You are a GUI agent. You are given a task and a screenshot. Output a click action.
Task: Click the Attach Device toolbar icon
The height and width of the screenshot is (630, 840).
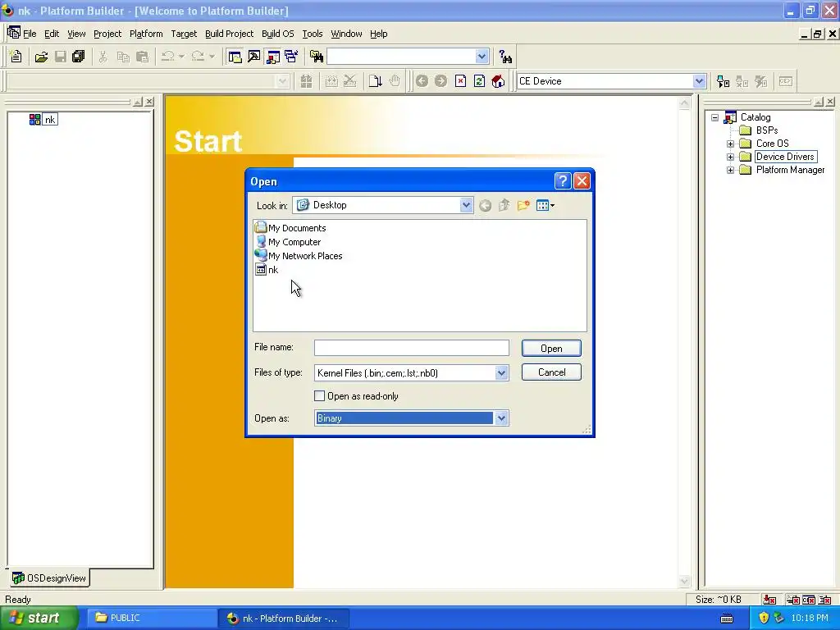click(724, 81)
